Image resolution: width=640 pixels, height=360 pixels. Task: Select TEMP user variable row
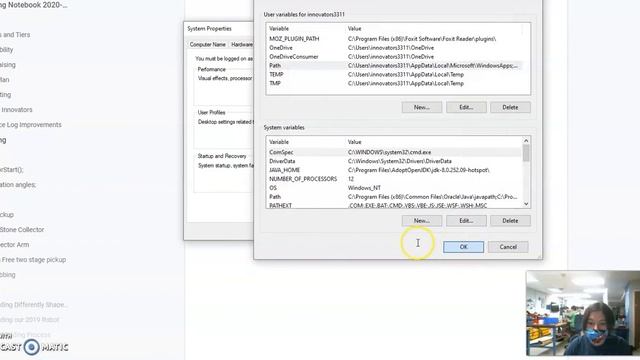click(x=394, y=75)
